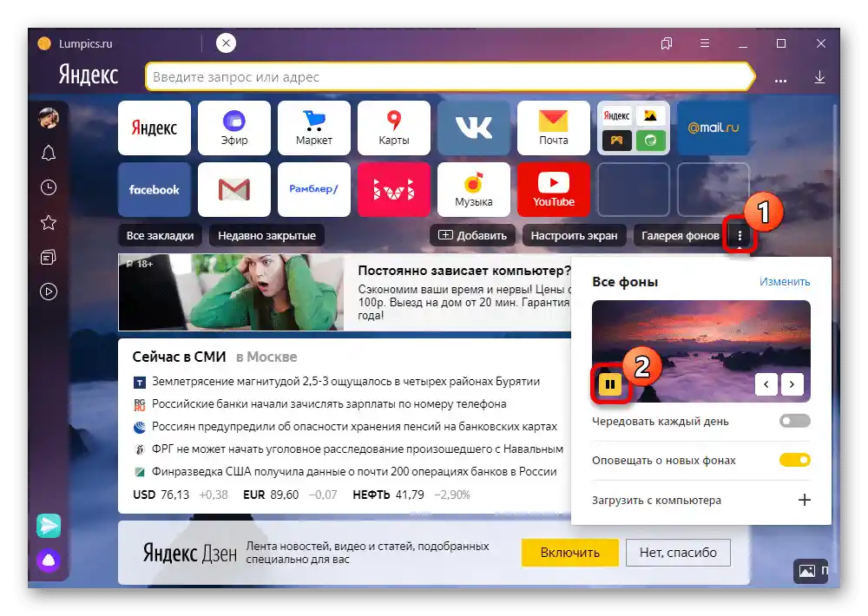Open the Финразведка США news headline
The width and height of the screenshot is (868, 616).
pyautogui.click(x=354, y=472)
